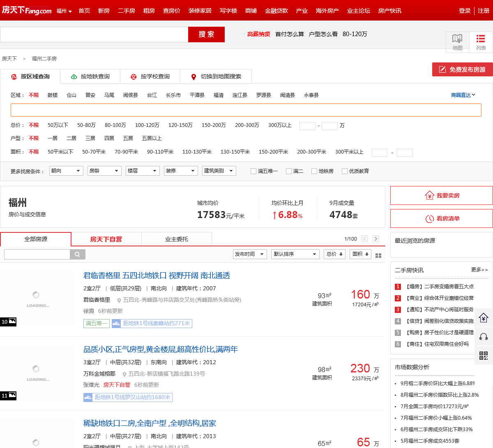Focus the maximum area input field
The width and height of the screenshot is (493, 448).
click(x=405, y=153)
